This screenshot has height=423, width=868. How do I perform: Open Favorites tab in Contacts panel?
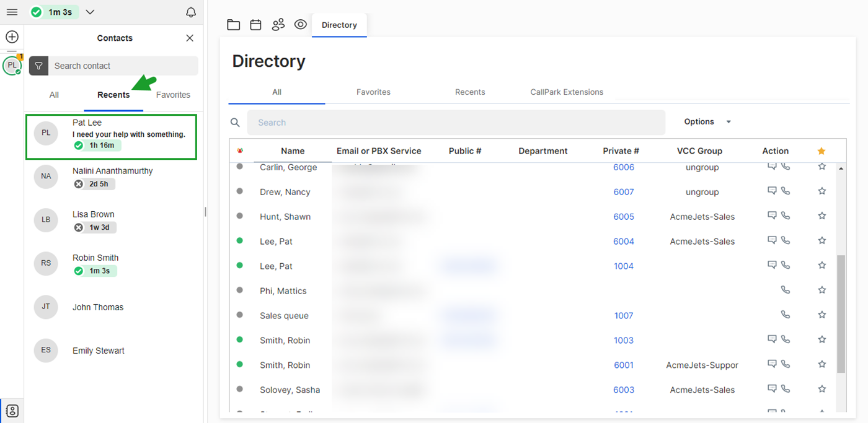[173, 95]
